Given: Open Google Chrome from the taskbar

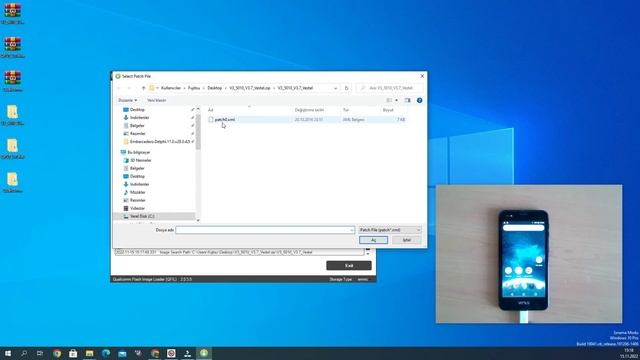Looking at the screenshot, I should point(57,353).
